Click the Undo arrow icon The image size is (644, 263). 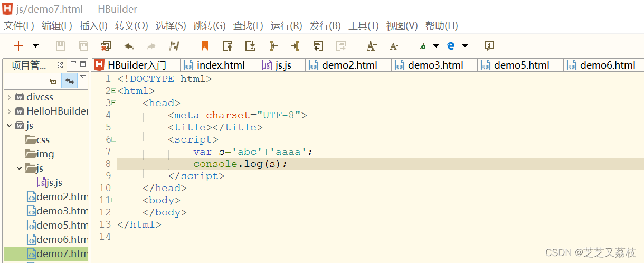[x=129, y=46]
